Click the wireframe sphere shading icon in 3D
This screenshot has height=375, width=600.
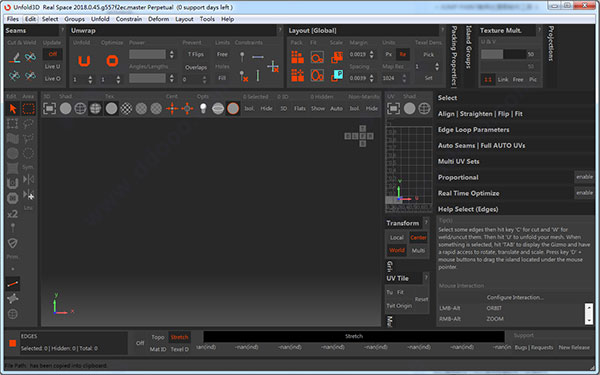(80, 109)
